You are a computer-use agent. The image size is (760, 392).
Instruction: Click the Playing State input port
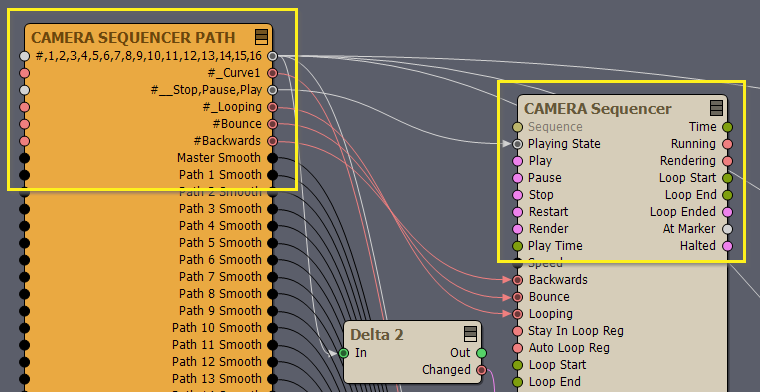click(518, 144)
